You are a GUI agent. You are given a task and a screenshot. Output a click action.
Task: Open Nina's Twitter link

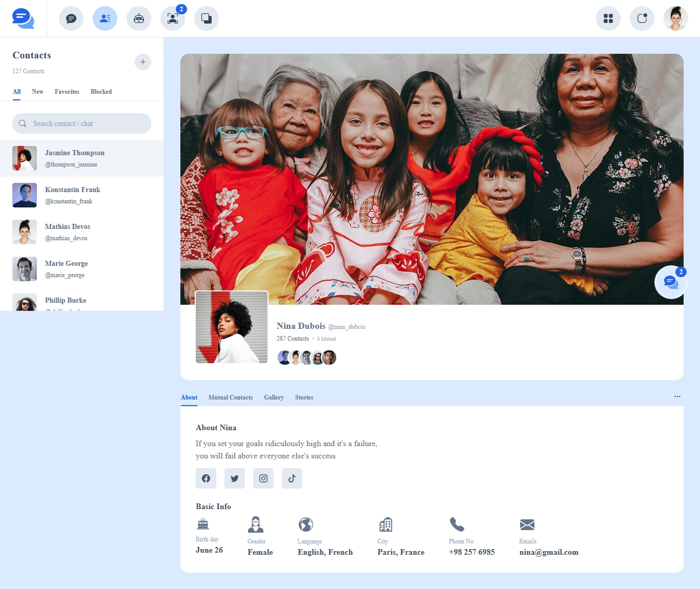[x=235, y=478]
